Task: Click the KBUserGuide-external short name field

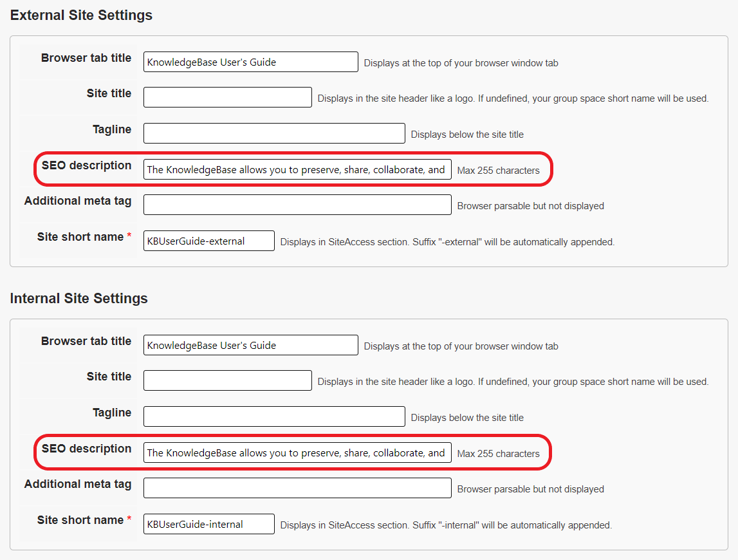Action: point(208,241)
